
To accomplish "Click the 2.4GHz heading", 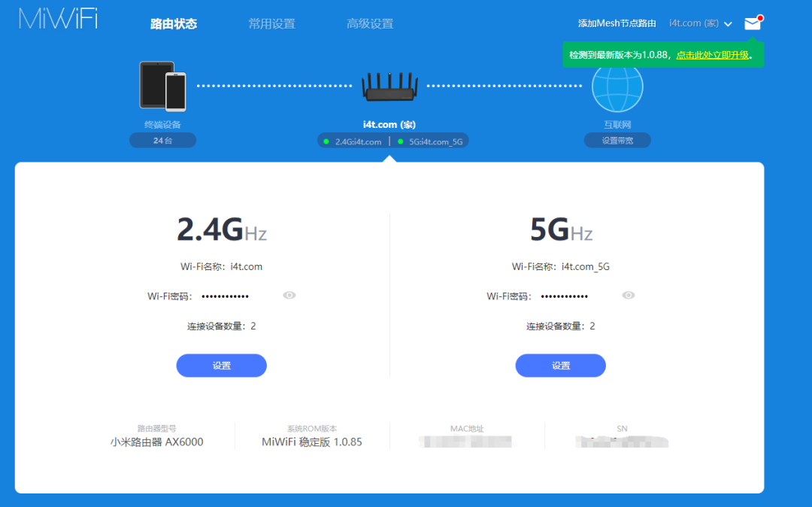I will pos(222,229).
